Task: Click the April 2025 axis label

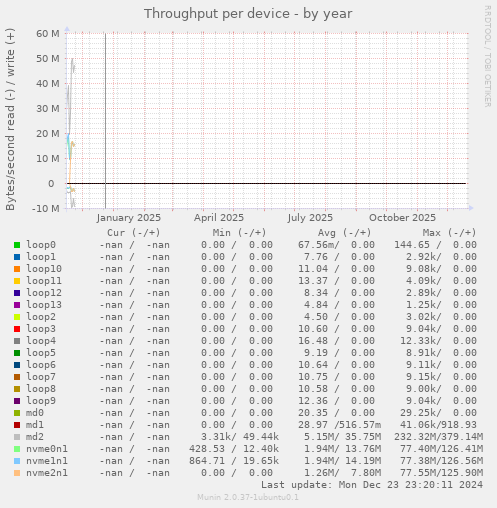Action: coord(219,218)
